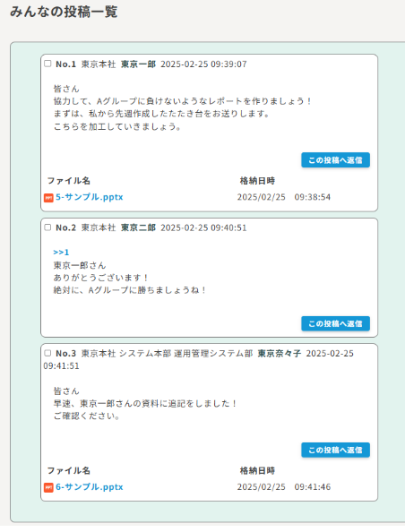Click the author name 東京二郎 in No.2
405x532 pixels.
pyautogui.click(x=138, y=227)
